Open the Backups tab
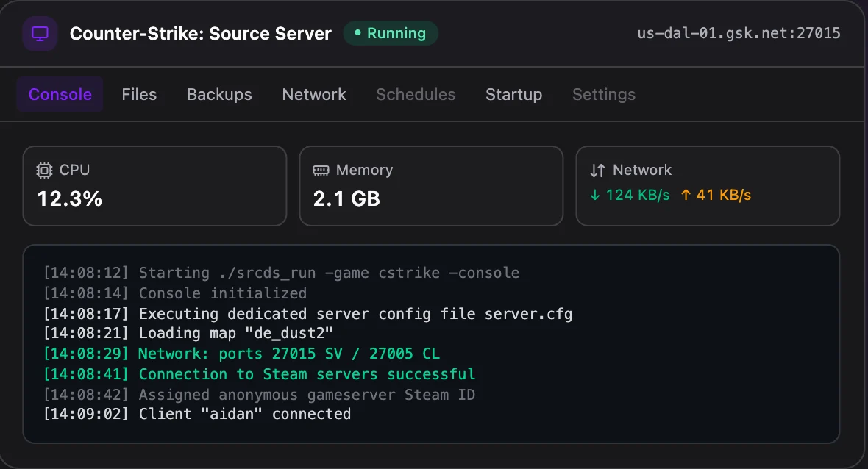 point(219,95)
